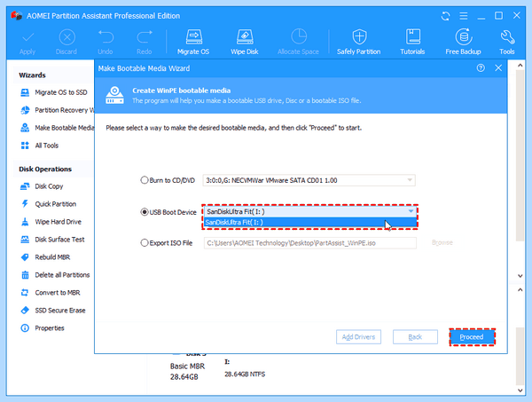Click the Proceed button
Screen dimensions: 532x402
[472, 337]
